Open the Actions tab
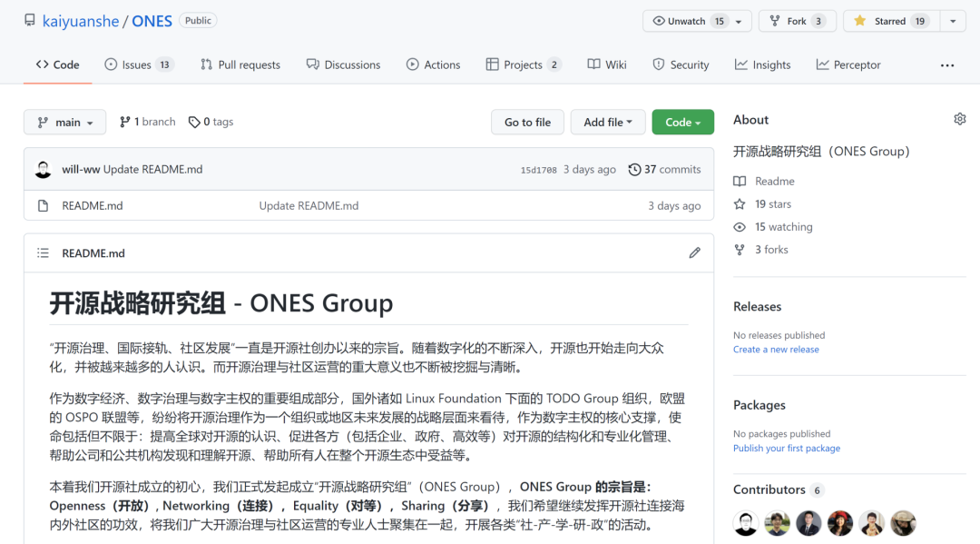Image resolution: width=980 pixels, height=544 pixels. point(433,64)
